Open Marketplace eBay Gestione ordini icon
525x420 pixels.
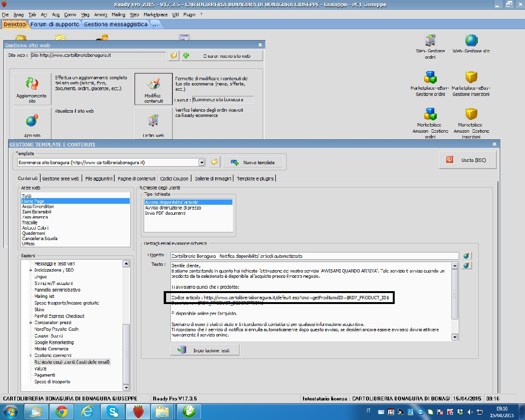click(430, 84)
